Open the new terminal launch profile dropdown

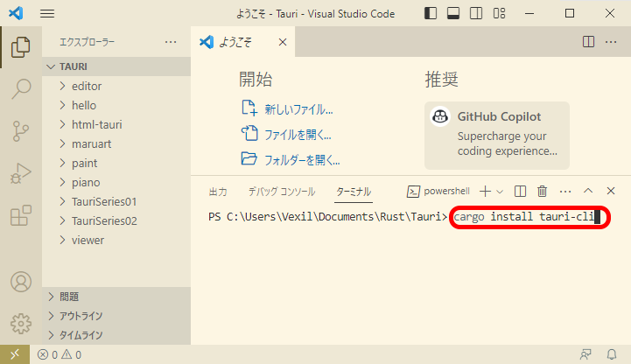click(500, 191)
